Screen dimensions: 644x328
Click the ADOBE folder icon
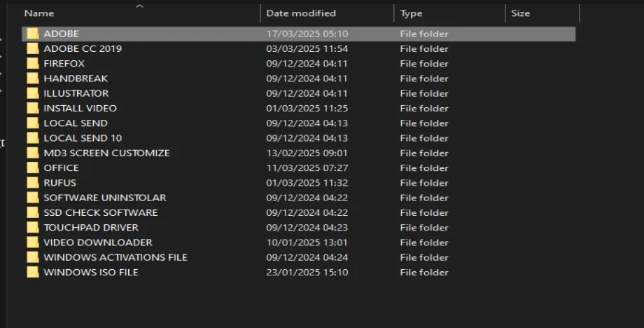click(32, 34)
